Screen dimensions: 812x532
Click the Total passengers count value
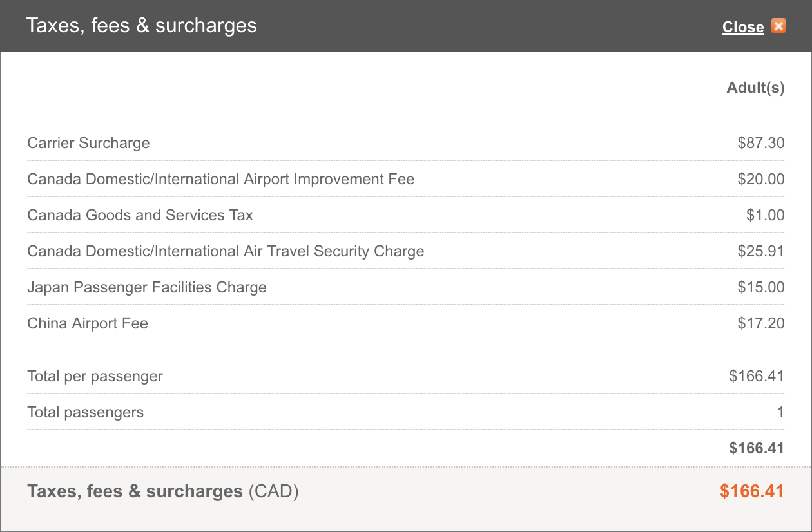tap(780, 412)
